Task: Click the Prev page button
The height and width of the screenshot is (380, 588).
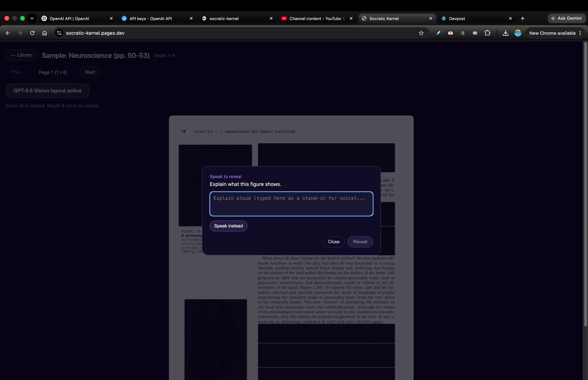Action: [16, 72]
